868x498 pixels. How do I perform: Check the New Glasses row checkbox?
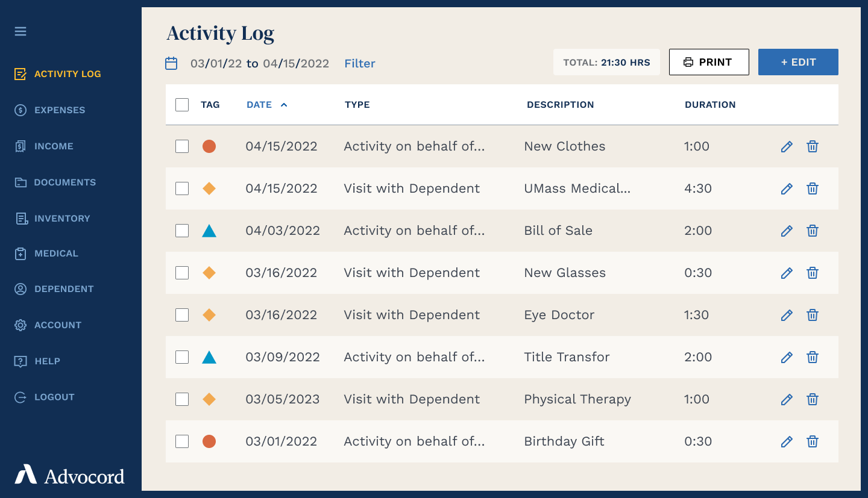(182, 273)
